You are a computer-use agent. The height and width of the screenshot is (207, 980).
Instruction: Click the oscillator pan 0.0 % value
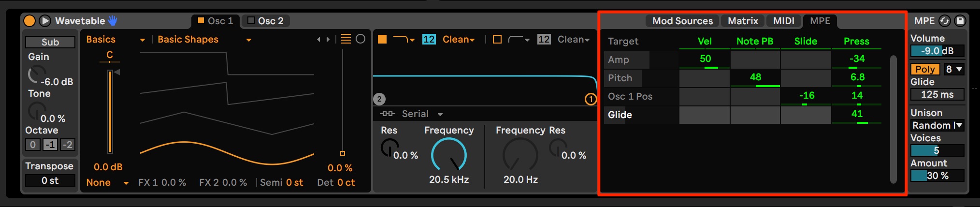(x=340, y=168)
